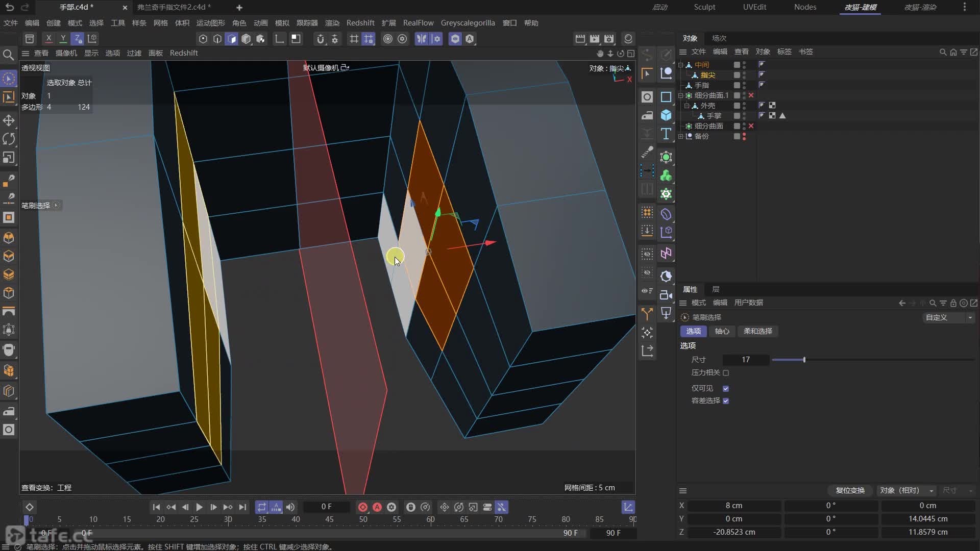Click the Undo arrow
The image size is (980, 551).
[x=9, y=7]
